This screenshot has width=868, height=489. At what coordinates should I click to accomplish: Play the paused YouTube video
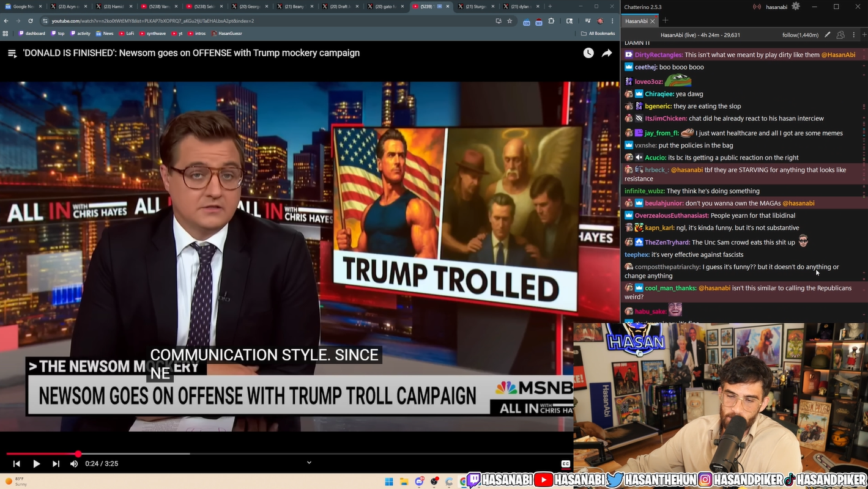36,464
